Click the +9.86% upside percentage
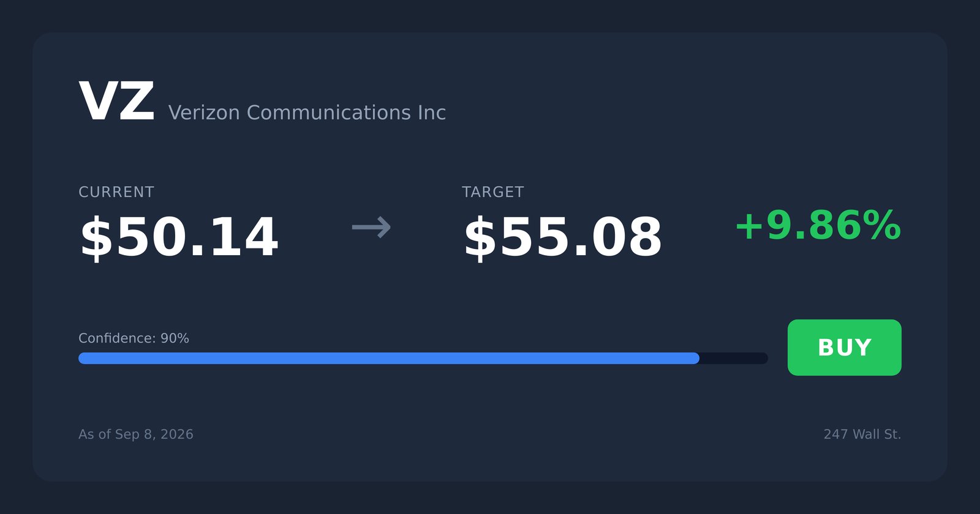980x514 pixels. click(x=818, y=226)
